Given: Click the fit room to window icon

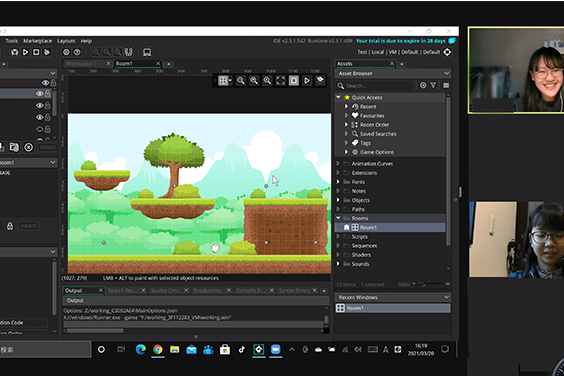Looking at the screenshot, I should point(280,81).
